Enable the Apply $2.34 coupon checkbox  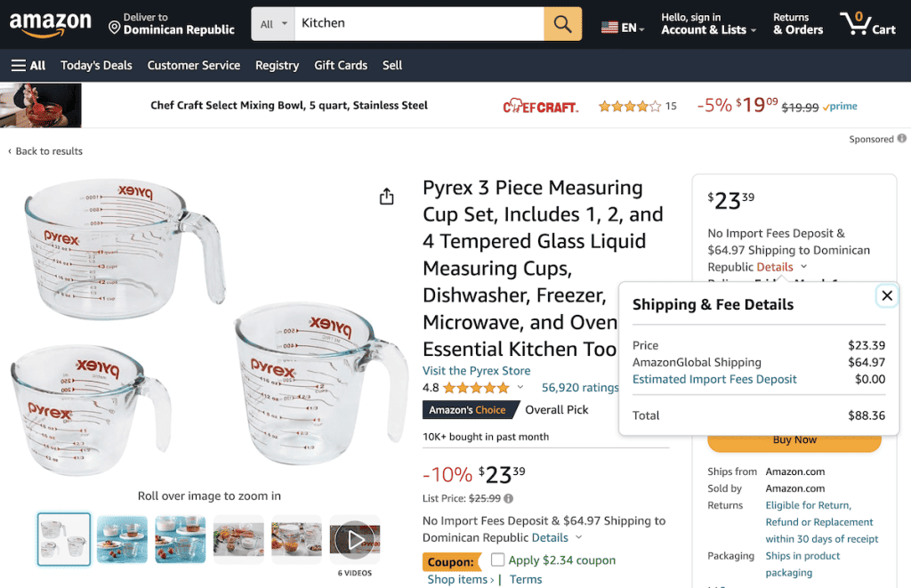[498, 560]
